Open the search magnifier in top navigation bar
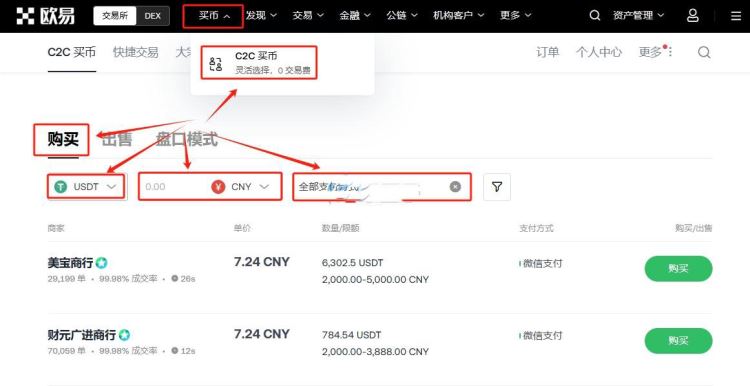 pyautogui.click(x=595, y=16)
